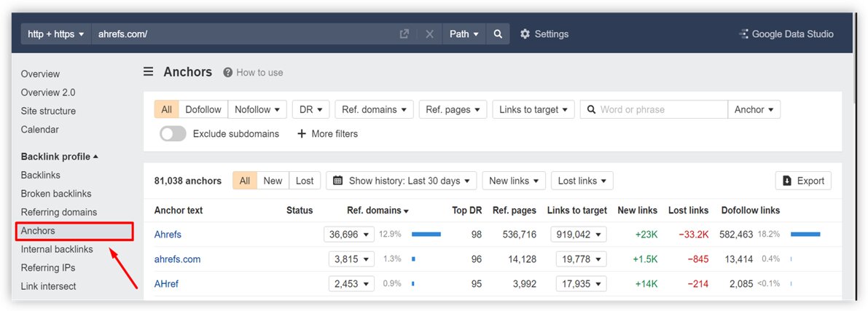Click the 81,038 anchors count
This screenshot has width=868, height=311.
pos(187,181)
